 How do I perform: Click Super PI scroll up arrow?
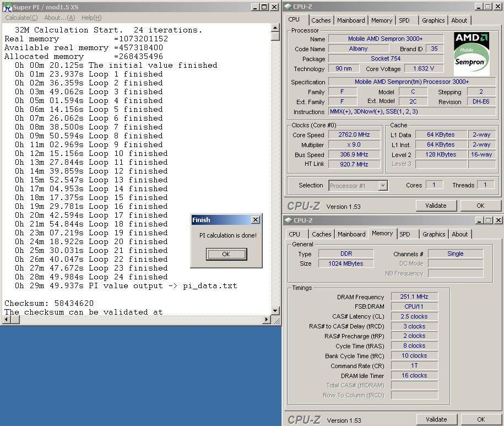click(275, 28)
